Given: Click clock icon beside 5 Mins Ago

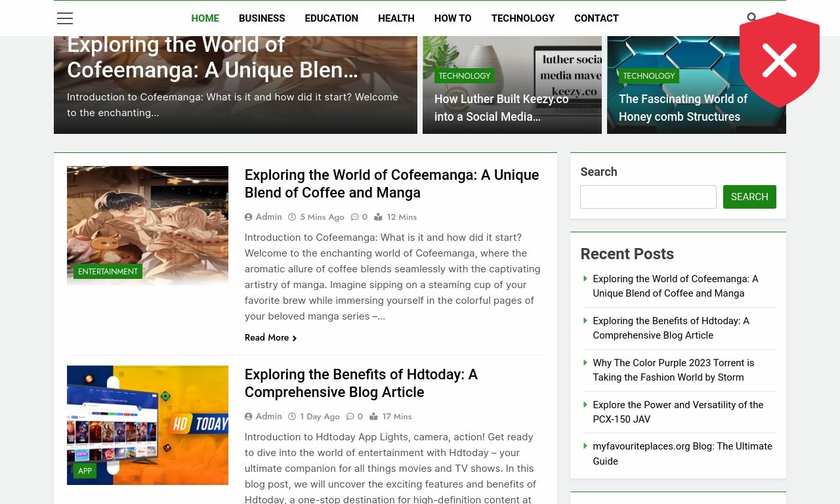Looking at the screenshot, I should [292, 217].
